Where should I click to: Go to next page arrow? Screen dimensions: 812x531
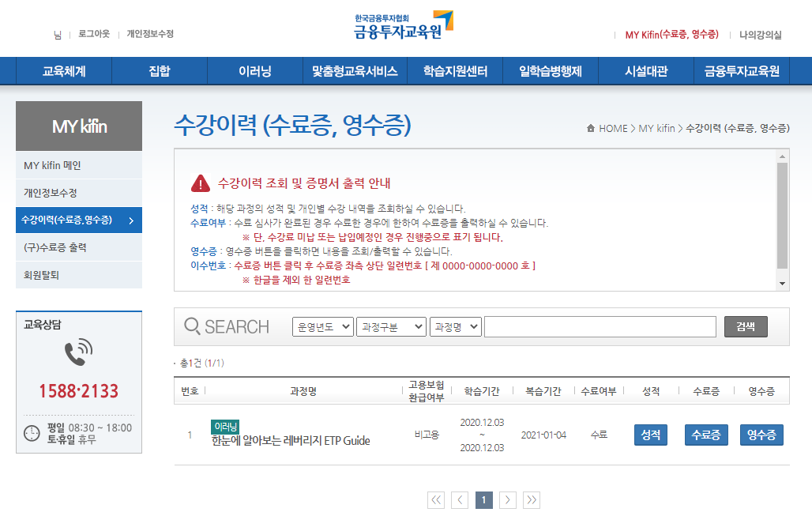click(507, 500)
